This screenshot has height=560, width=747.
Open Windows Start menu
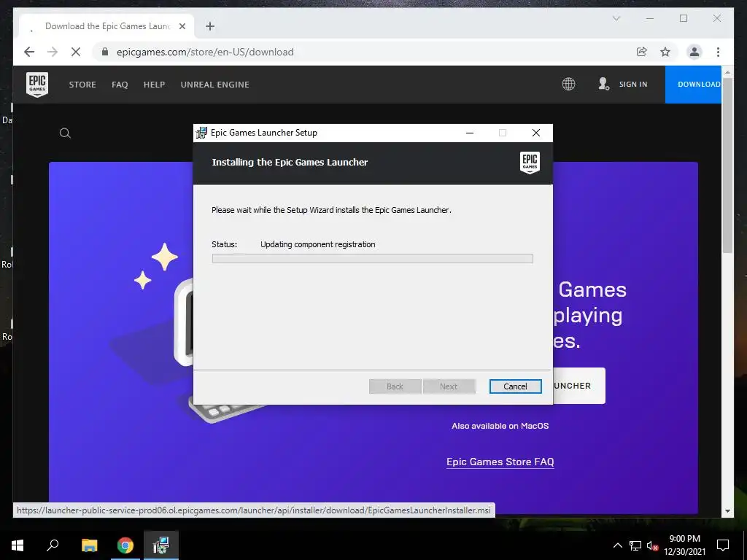[x=18, y=545]
